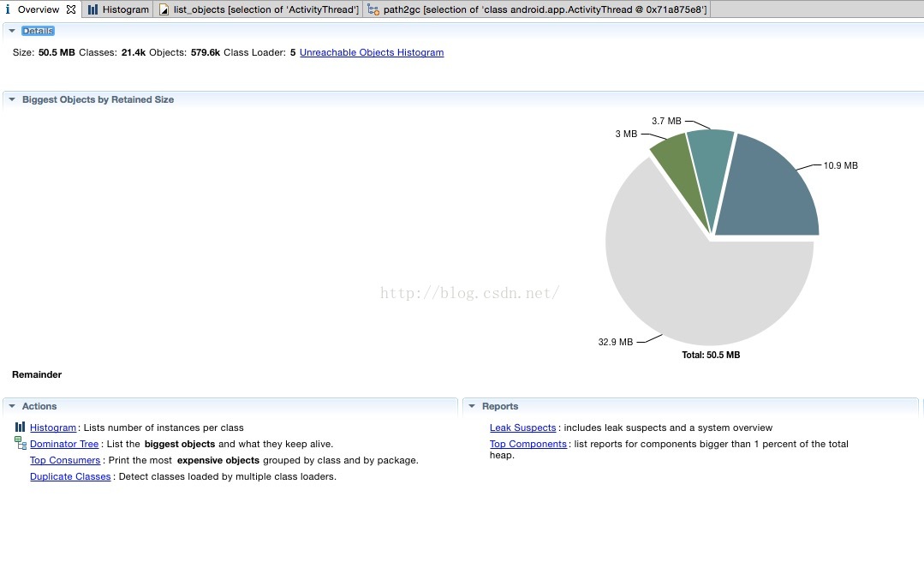
Task: Click the Reports section title
Action: [x=500, y=406]
